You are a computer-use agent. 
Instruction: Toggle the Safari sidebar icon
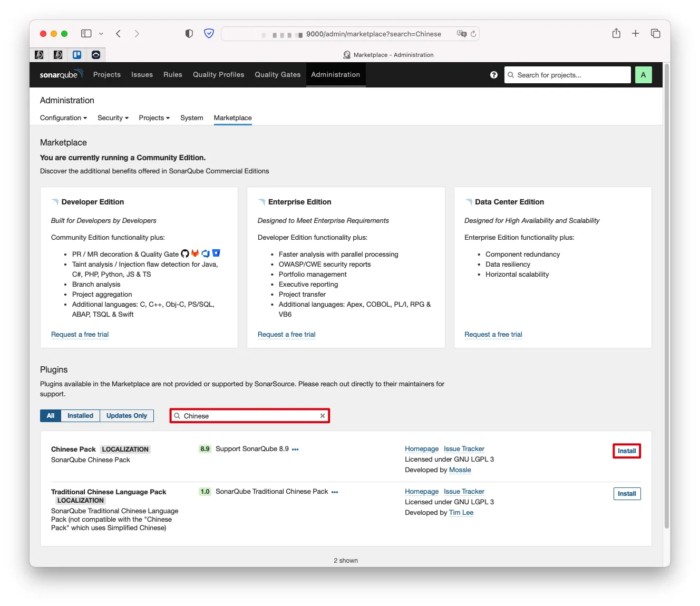(x=86, y=34)
